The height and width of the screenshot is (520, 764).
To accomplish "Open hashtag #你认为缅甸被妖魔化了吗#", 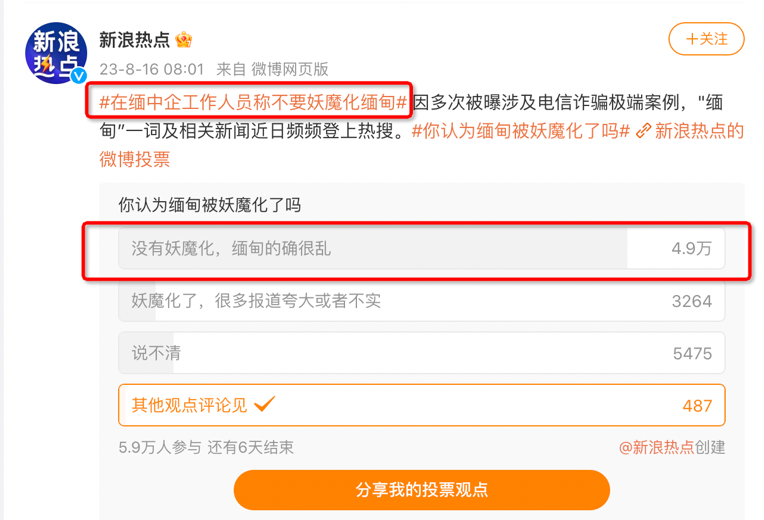I will 521,131.
